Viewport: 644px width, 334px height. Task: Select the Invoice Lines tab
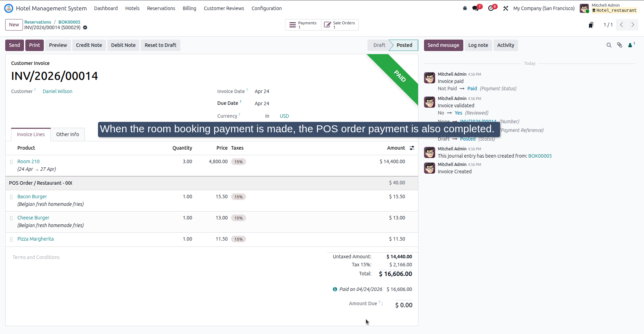(x=31, y=134)
